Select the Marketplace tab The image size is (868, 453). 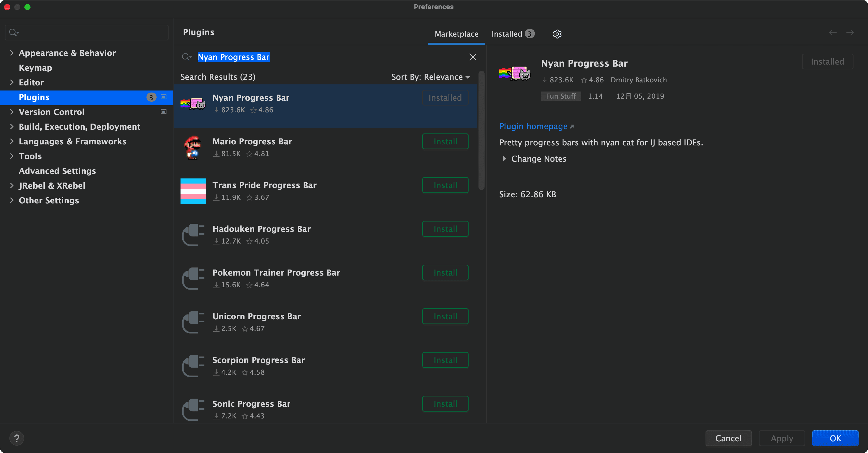(456, 34)
